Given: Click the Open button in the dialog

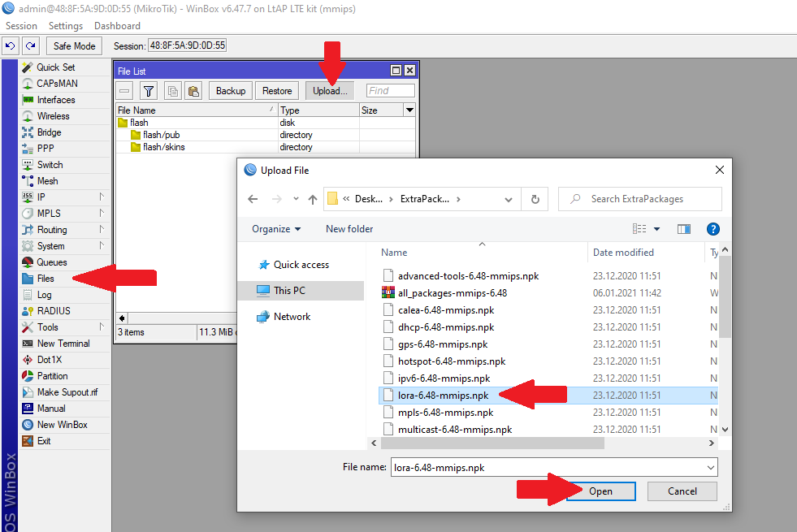Looking at the screenshot, I should [x=600, y=491].
